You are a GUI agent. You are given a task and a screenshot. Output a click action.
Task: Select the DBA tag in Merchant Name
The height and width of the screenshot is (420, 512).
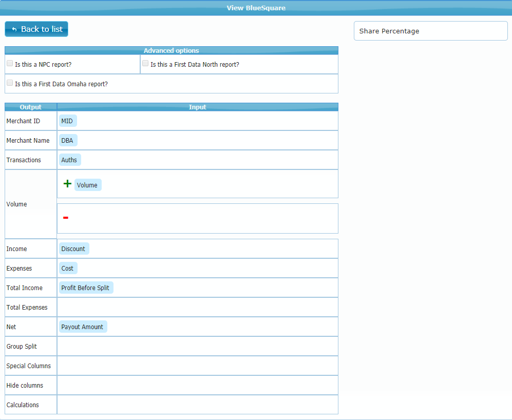tap(68, 141)
